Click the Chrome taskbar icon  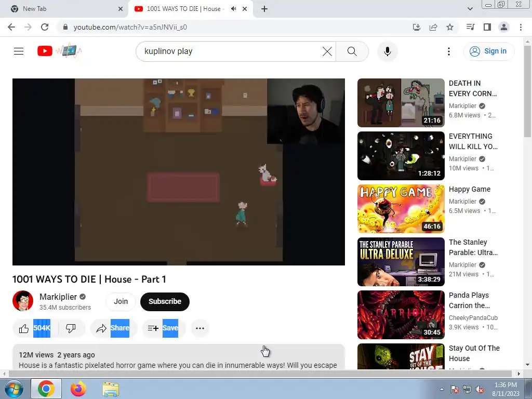46,389
